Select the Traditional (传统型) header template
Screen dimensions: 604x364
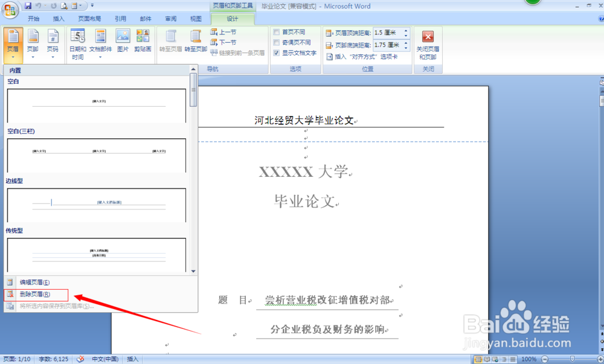(x=96, y=255)
